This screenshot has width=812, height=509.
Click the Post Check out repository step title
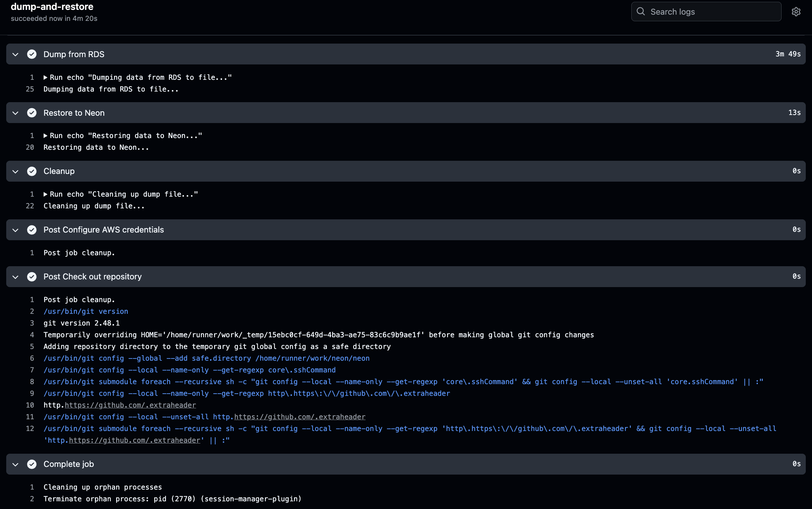(92, 276)
